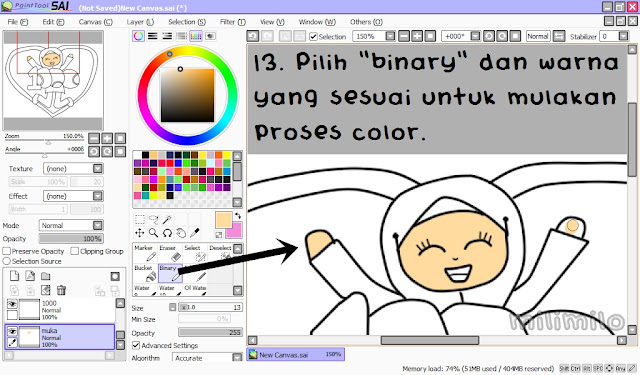Select the hand pan tool
The width and height of the screenshot is (640, 375).
[x=181, y=233]
